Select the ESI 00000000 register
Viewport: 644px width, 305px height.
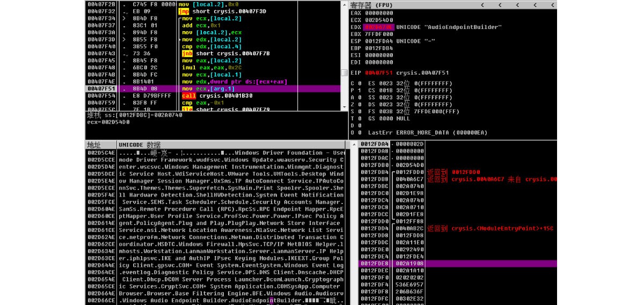click(x=371, y=55)
